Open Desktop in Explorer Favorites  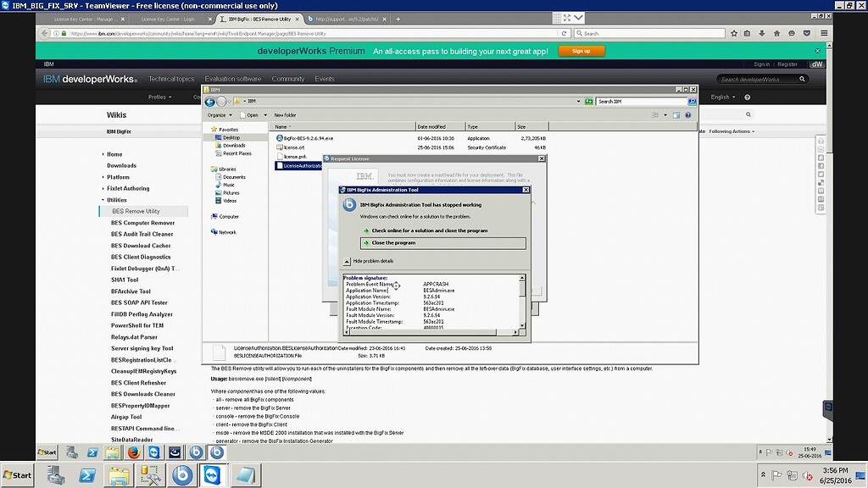(x=231, y=137)
